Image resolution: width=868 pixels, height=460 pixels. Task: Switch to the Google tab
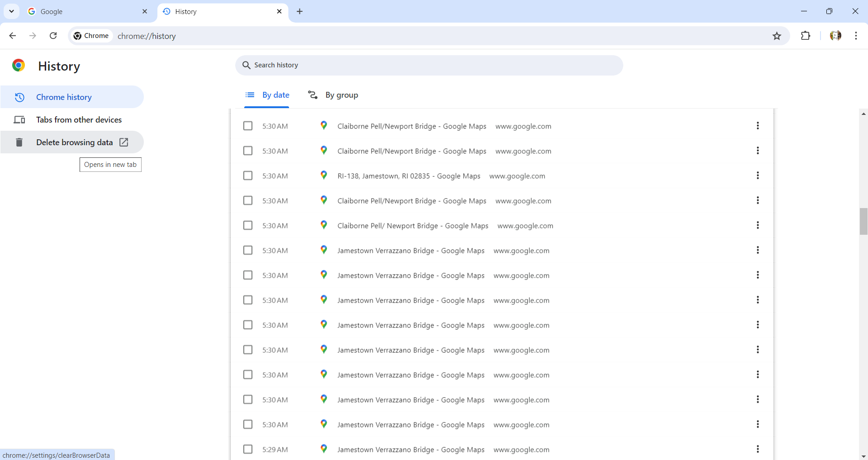coord(88,12)
